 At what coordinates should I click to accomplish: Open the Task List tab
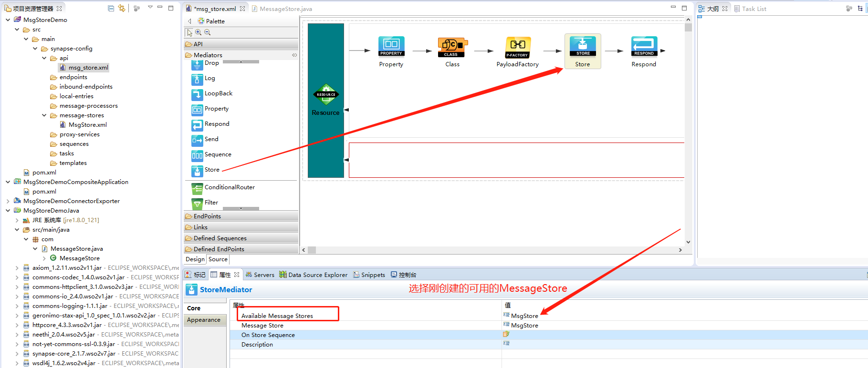pyautogui.click(x=751, y=9)
